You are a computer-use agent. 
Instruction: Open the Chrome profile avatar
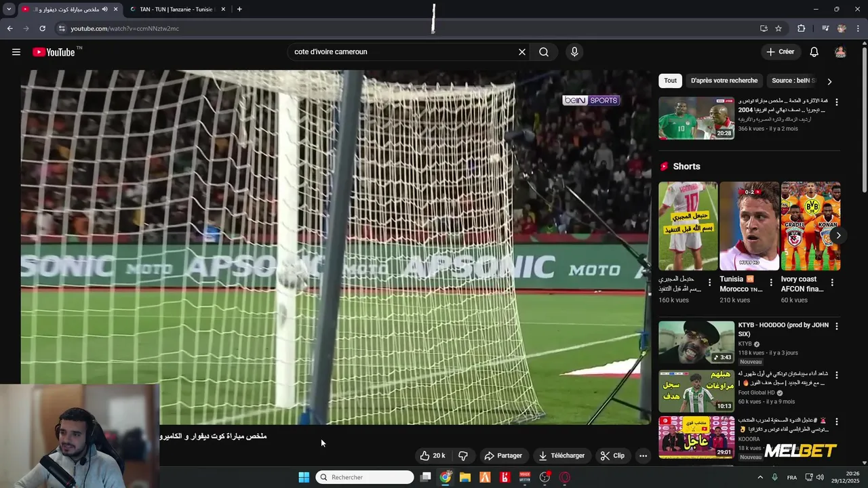(x=842, y=28)
